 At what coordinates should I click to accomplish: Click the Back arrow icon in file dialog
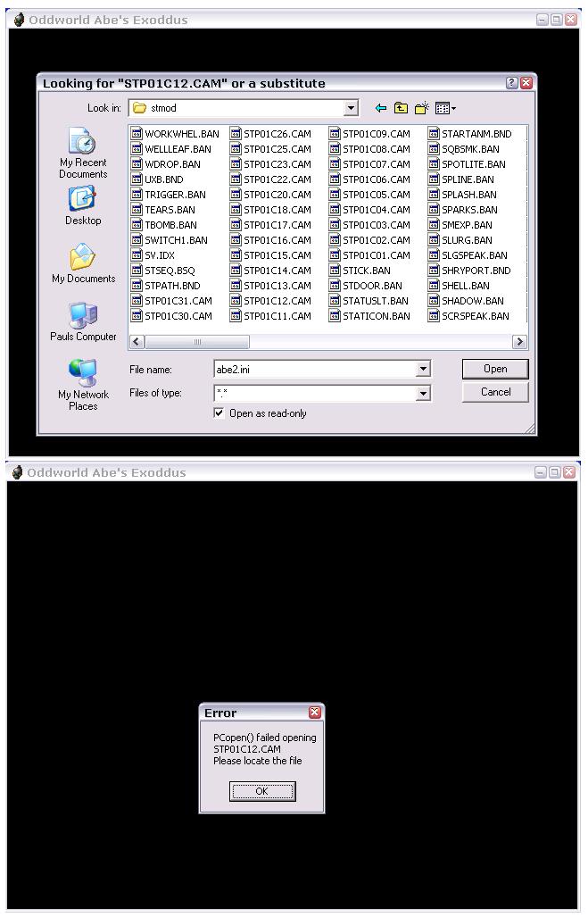(x=381, y=108)
